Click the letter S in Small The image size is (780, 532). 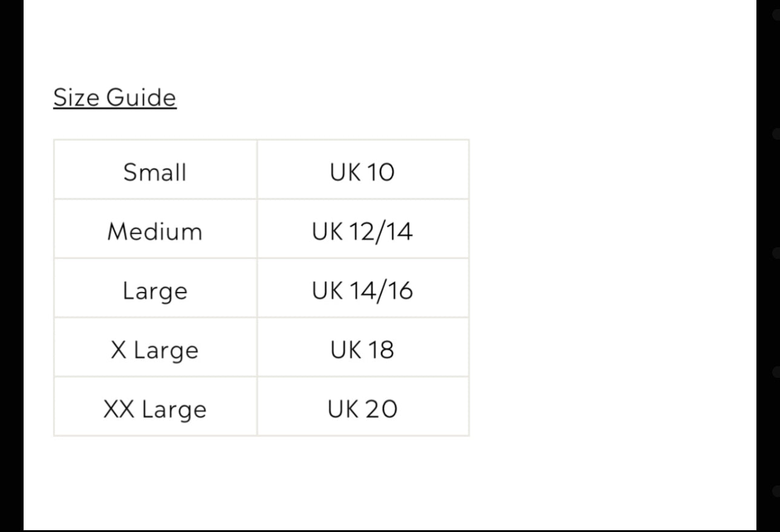130,172
